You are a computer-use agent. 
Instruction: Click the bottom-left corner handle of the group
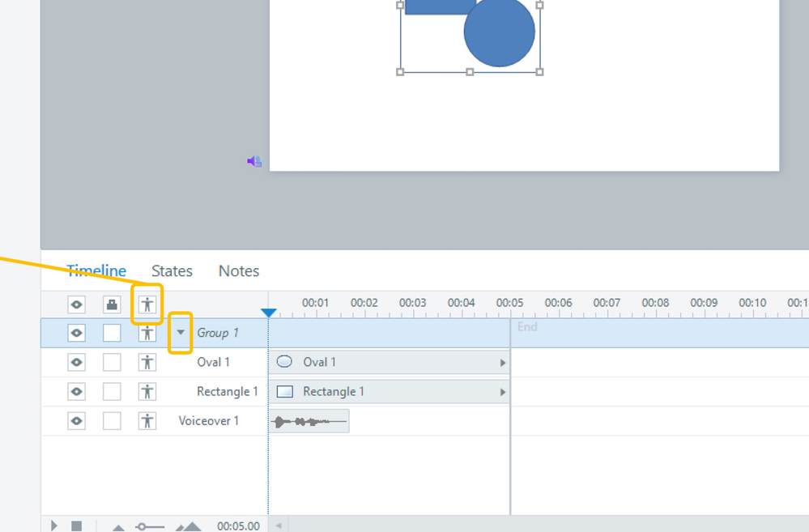pyautogui.click(x=400, y=72)
